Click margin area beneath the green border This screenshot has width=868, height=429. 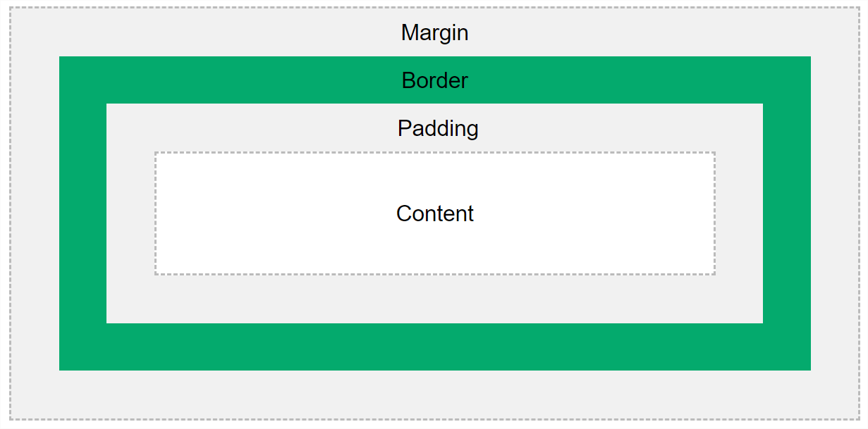pos(434,394)
